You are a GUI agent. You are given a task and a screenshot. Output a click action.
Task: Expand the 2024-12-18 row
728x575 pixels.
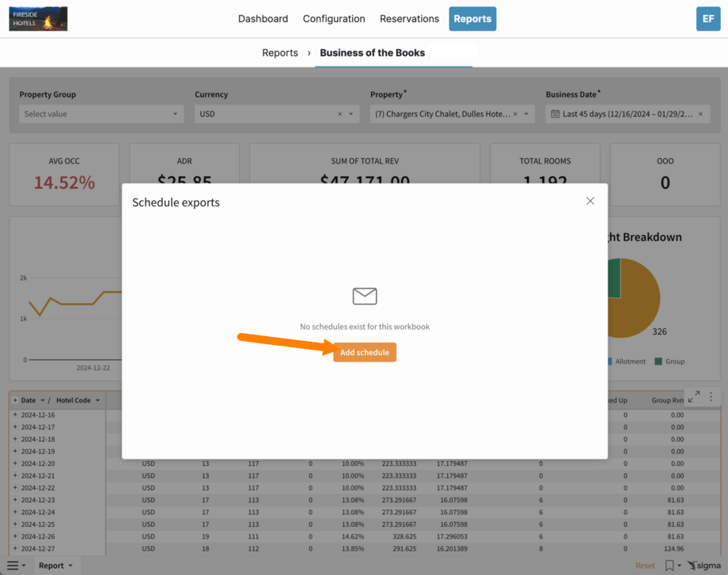(x=15, y=439)
